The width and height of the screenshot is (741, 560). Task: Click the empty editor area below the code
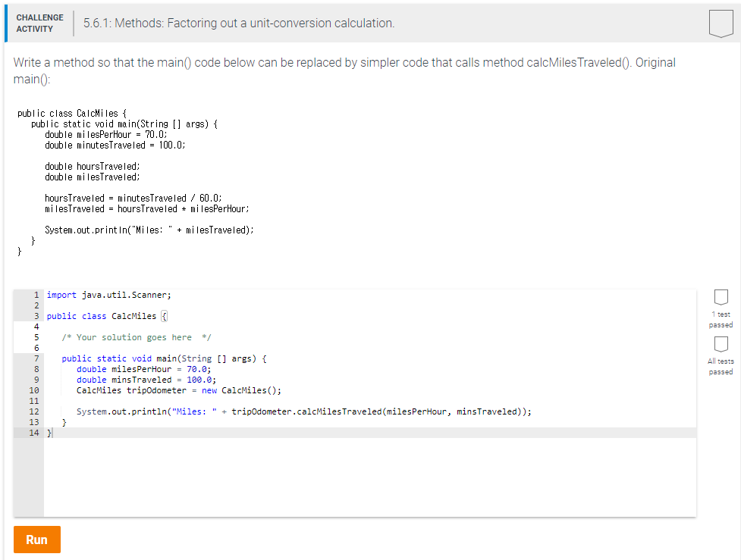click(x=341, y=477)
